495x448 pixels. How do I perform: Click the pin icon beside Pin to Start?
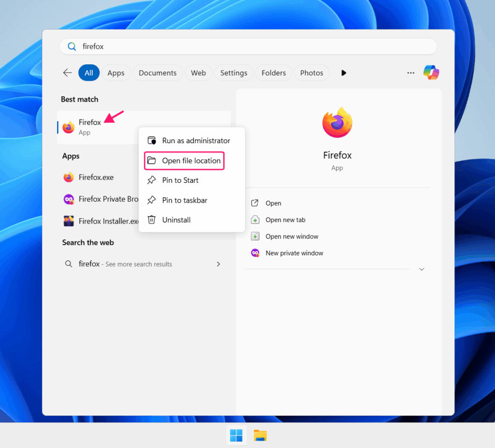151,180
